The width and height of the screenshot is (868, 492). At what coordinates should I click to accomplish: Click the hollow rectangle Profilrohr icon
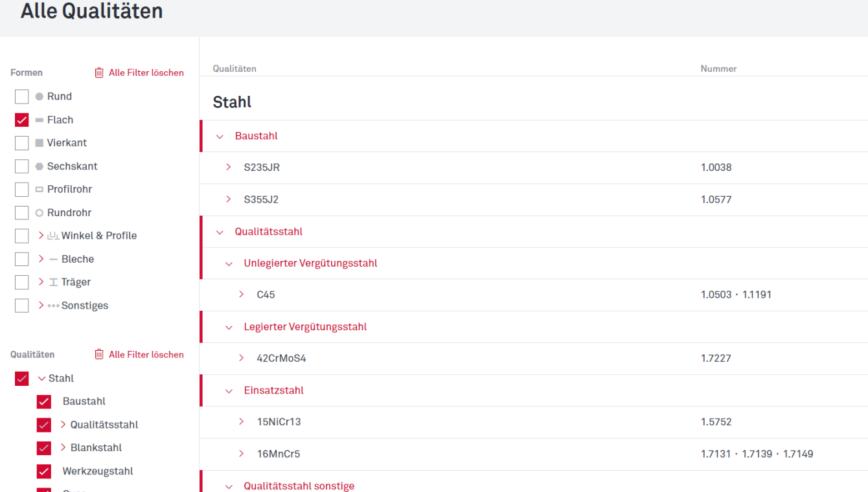40,190
